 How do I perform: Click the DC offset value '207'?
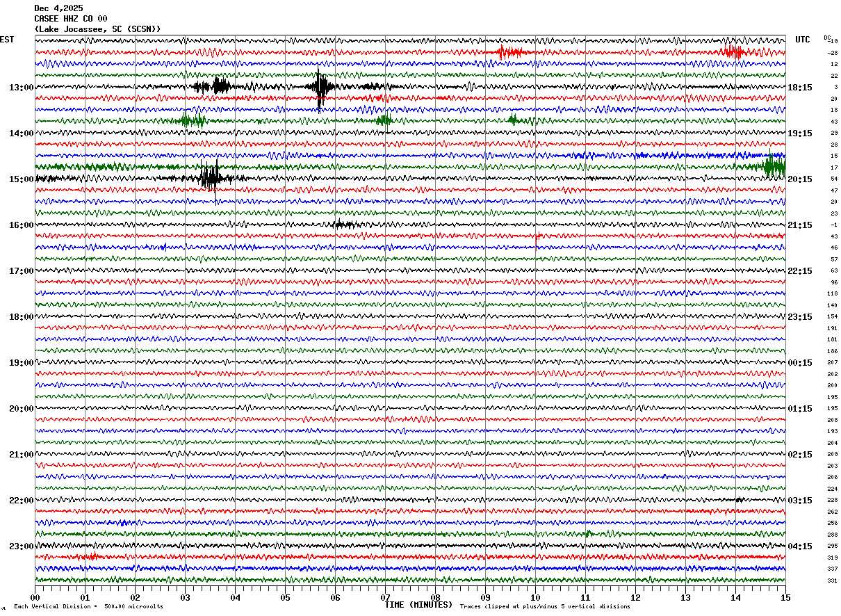coord(832,363)
